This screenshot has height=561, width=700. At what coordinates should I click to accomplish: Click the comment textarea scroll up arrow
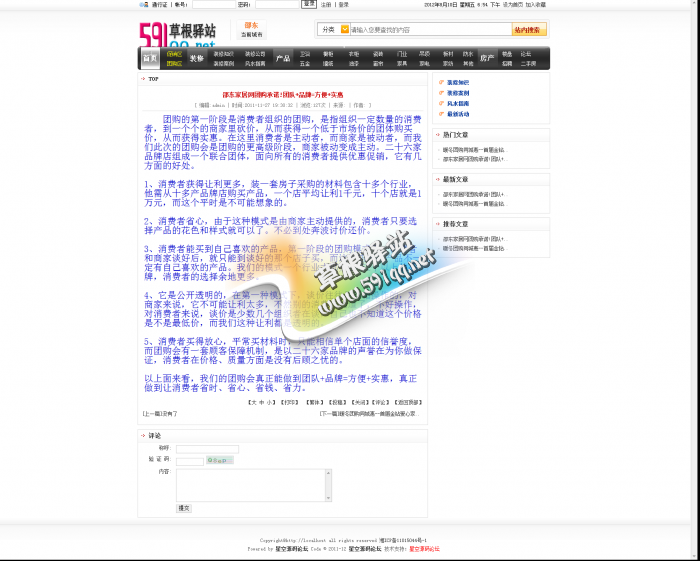click(x=328, y=473)
